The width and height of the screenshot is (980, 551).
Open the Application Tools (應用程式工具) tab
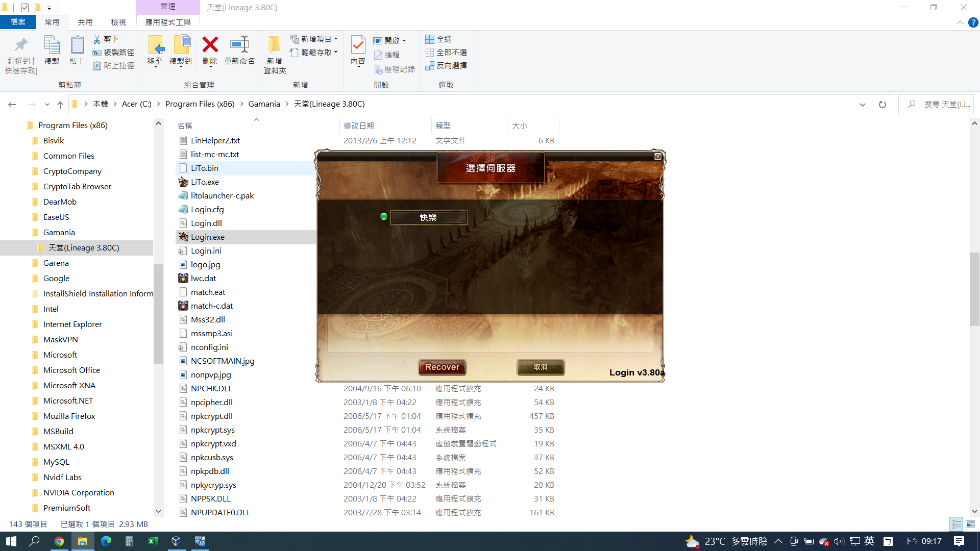click(168, 22)
